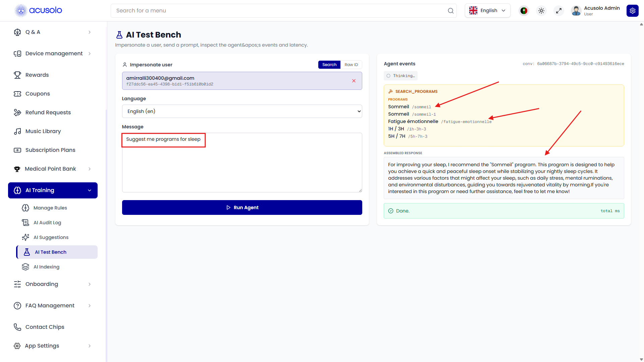Click the Music Library note icon

[17, 131]
